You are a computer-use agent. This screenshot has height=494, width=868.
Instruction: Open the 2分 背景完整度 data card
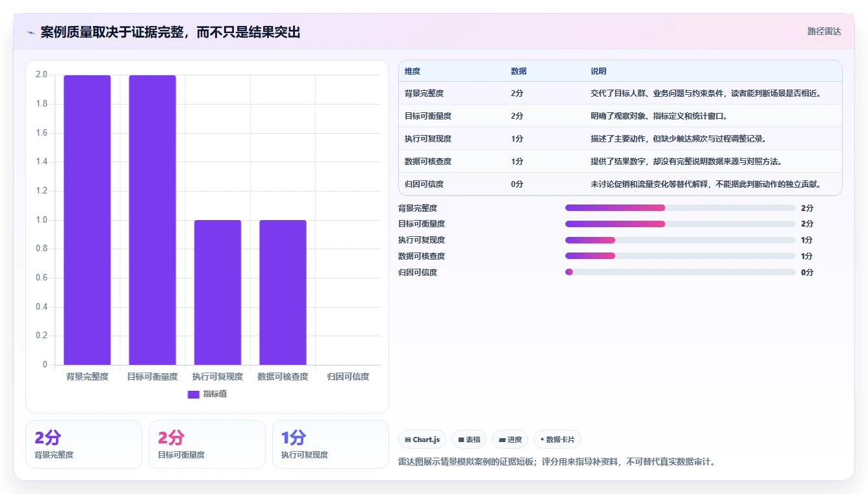pyautogui.click(x=84, y=444)
